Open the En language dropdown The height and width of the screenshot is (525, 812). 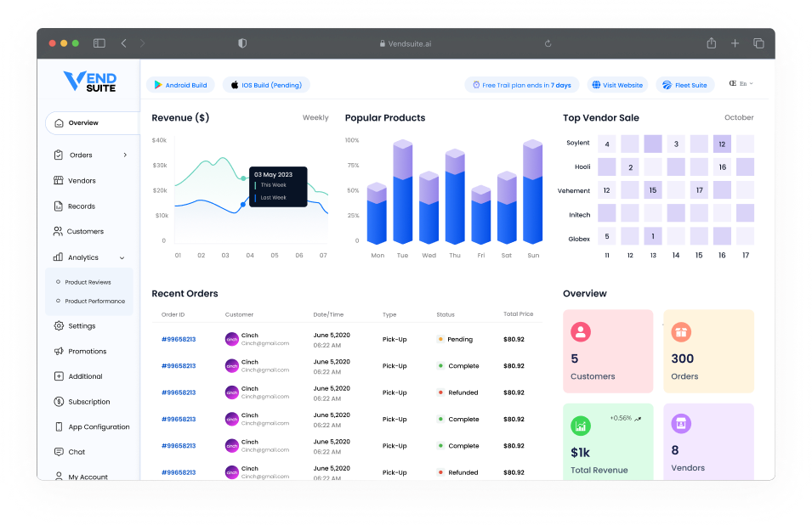[741, 84]
